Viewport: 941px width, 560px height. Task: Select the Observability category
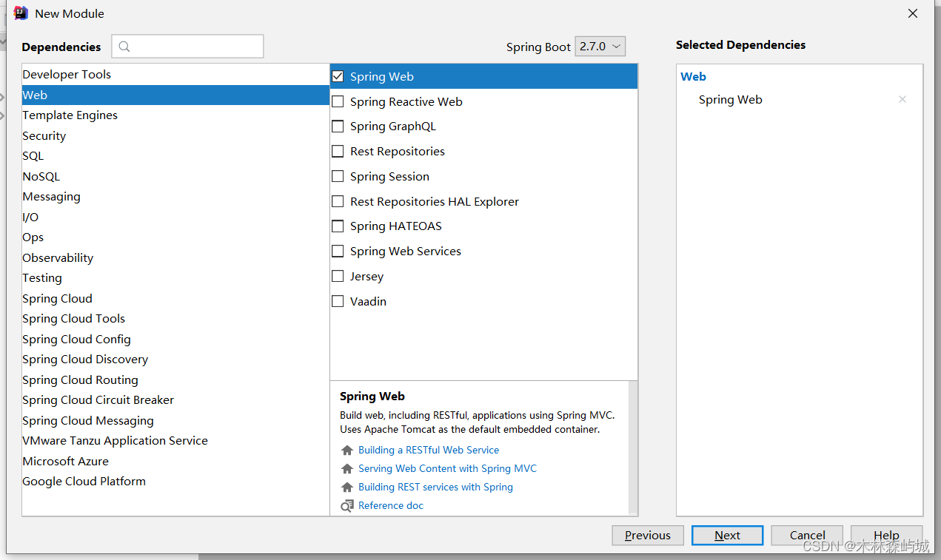(175, 257)
